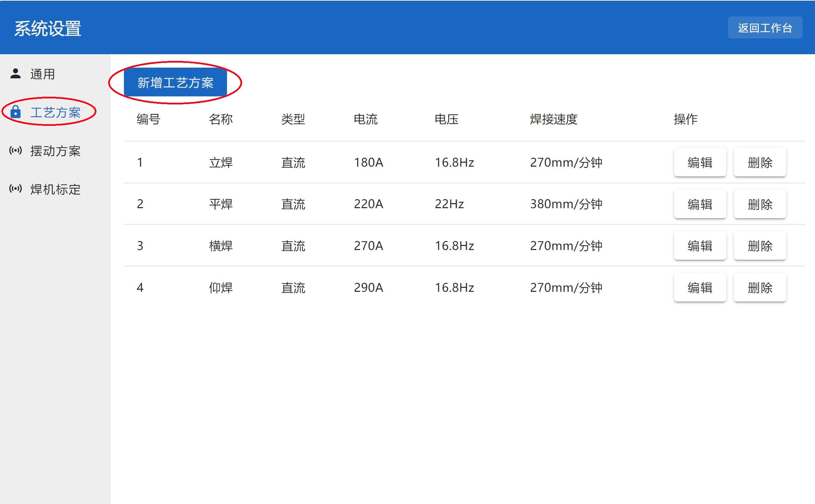Open the 通用 settings section
Viewport: 815px width, 504px height.
43,74
